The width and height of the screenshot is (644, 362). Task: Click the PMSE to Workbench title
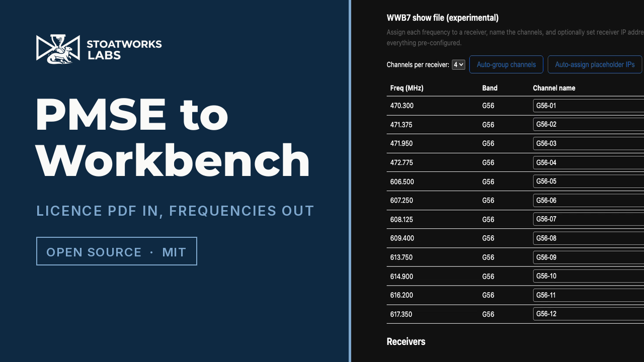(x=173, y=138)
